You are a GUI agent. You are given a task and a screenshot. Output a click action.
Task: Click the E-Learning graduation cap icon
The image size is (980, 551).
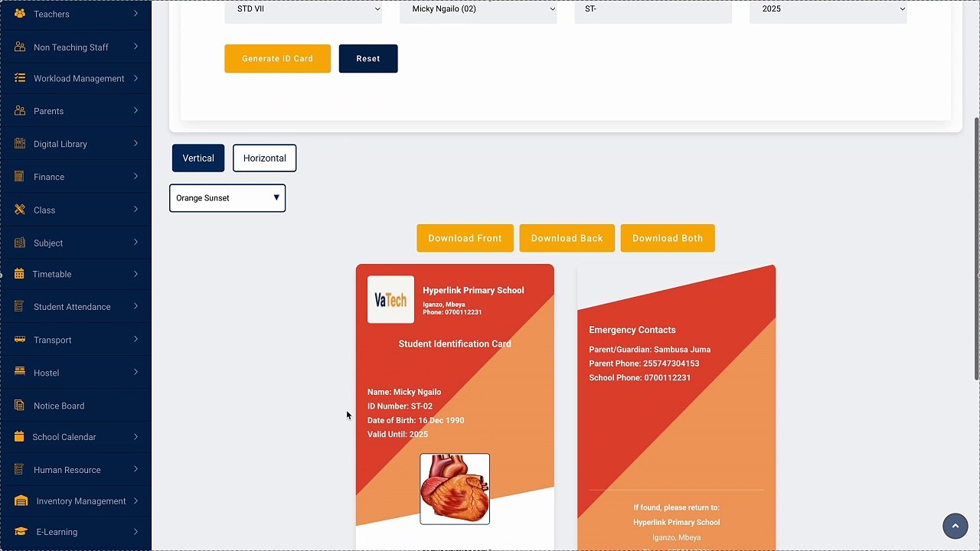point(21,532)
